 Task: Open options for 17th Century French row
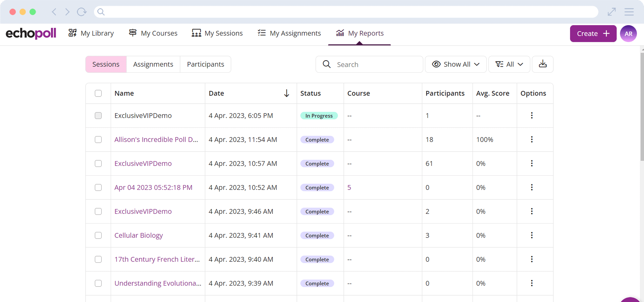point(532,259)
